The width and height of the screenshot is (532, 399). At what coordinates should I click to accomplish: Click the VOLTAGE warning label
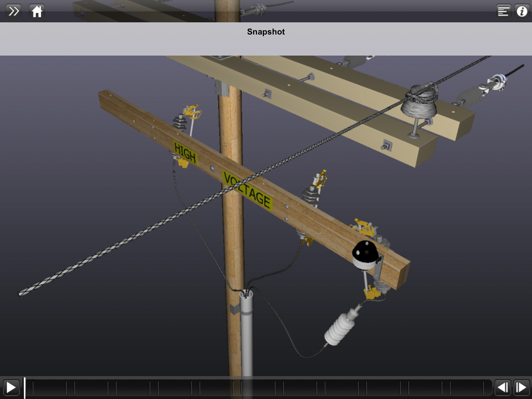(x=247, y=190)
